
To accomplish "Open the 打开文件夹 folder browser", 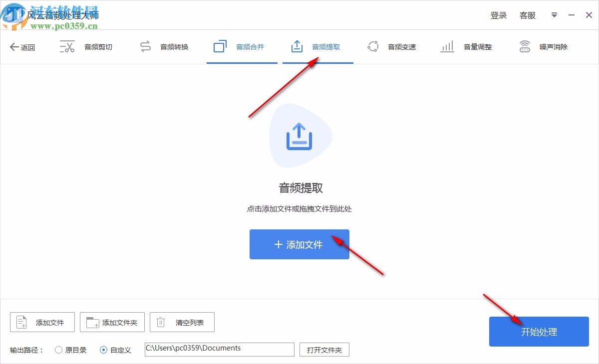I will (324, 350).
